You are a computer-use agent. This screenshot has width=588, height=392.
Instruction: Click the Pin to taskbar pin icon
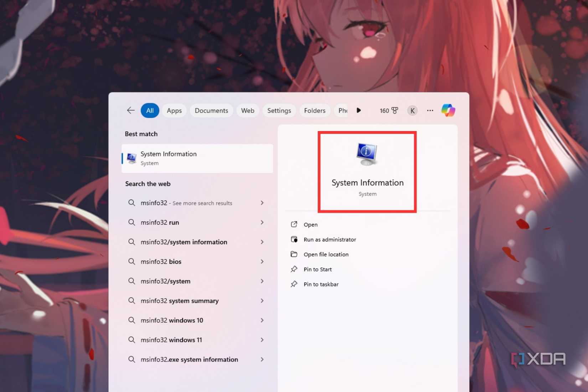(294, 284)
